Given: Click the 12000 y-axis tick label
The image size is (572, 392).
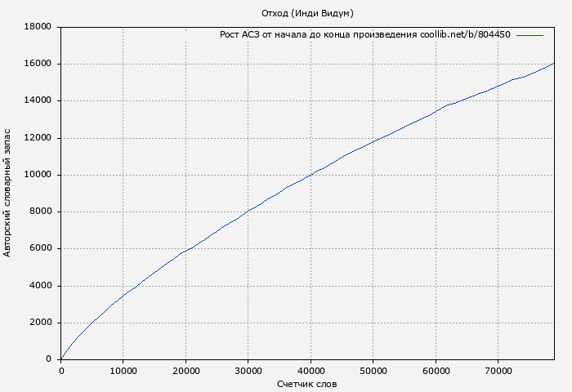Looking at the screenshot, I should coord(38,138).
